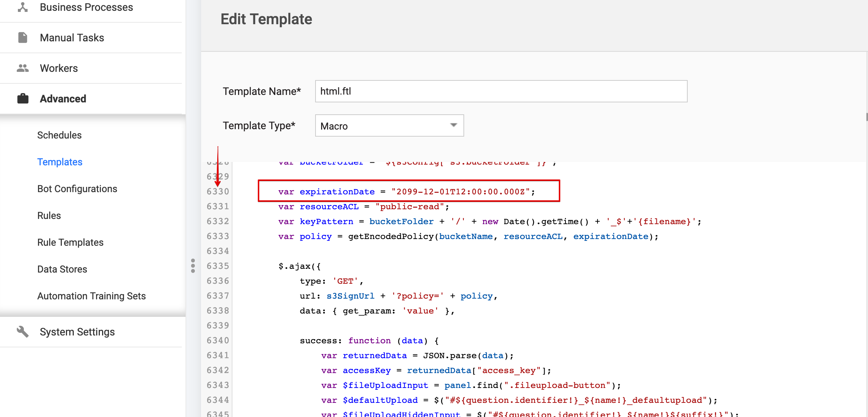Click the Template Name* label

tap(262, 91)
